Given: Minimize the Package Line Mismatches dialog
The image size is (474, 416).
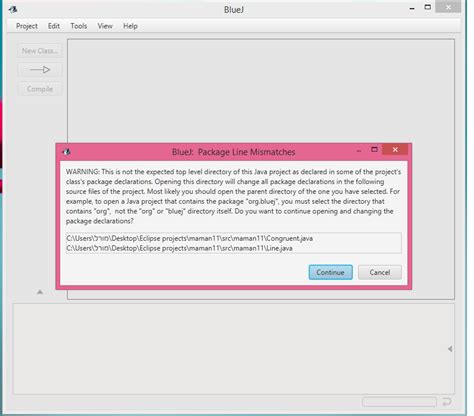Looking at the screenshot, I should click(x=359, y=151).
